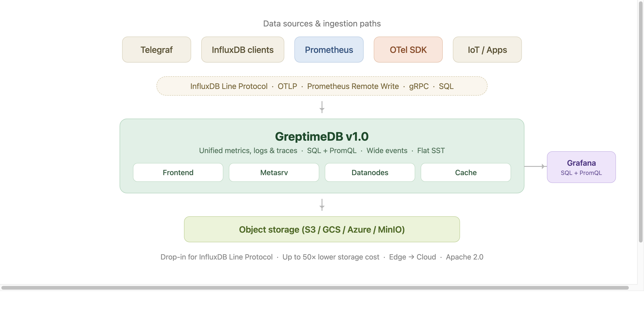644x331 pixels.
Task: Click the Prometheus source box
Action: (x=329, y=50)
